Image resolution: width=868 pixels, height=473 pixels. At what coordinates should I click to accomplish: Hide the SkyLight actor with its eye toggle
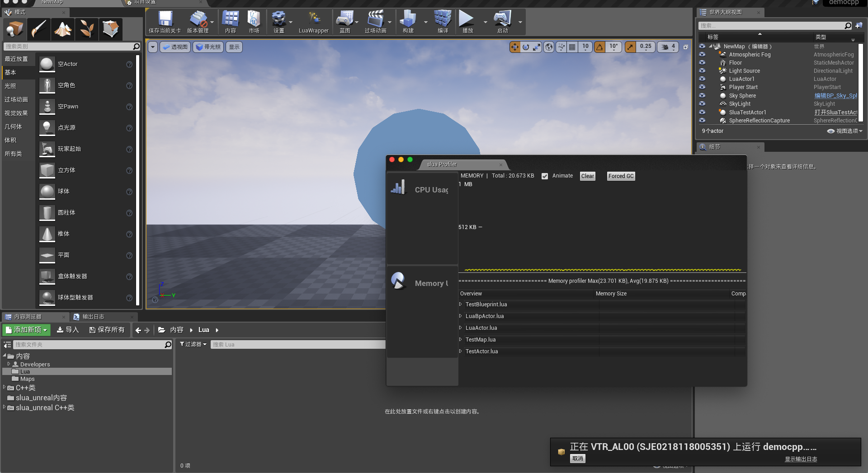(x=703, y=103)
